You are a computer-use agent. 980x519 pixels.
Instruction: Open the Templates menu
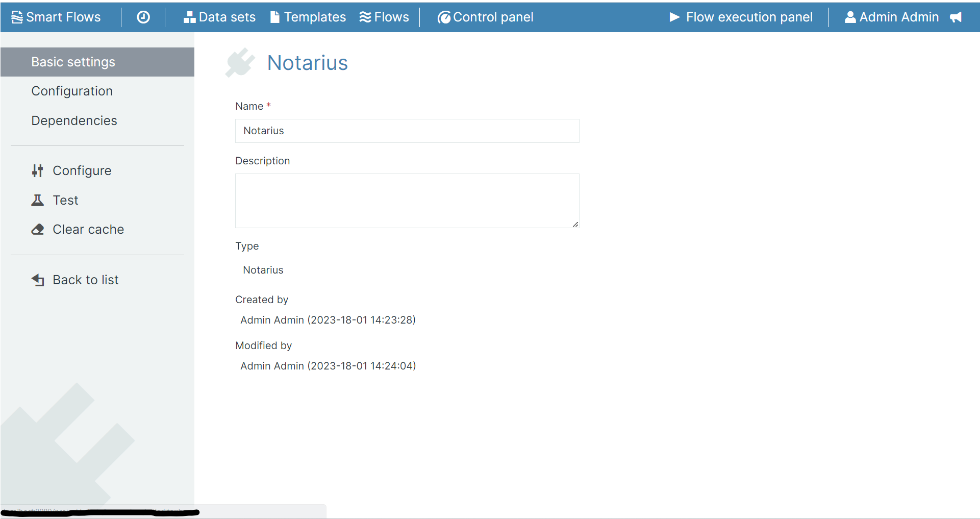[x=308, y=17]
